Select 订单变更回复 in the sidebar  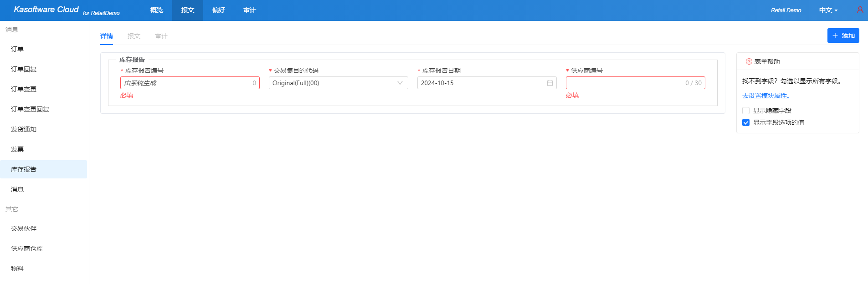[30, 109]
